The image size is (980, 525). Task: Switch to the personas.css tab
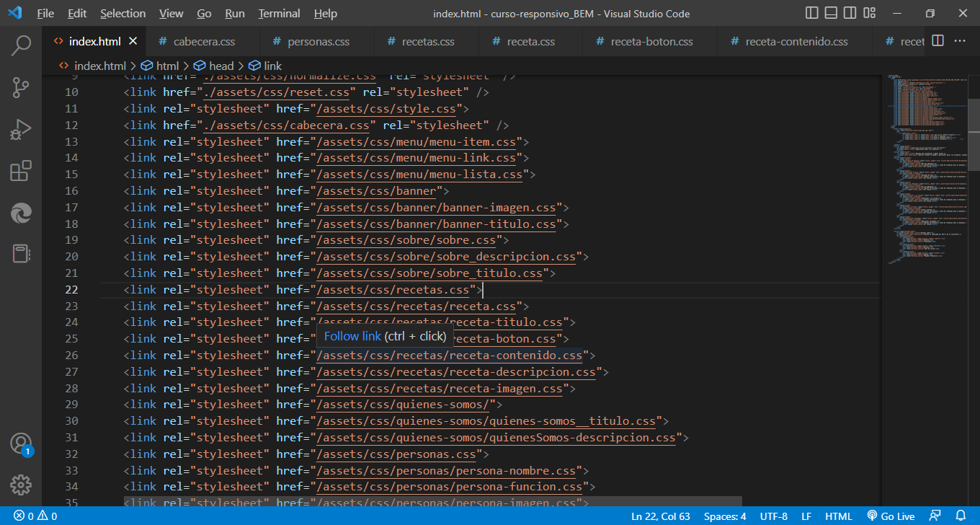[x=318, y=41]
